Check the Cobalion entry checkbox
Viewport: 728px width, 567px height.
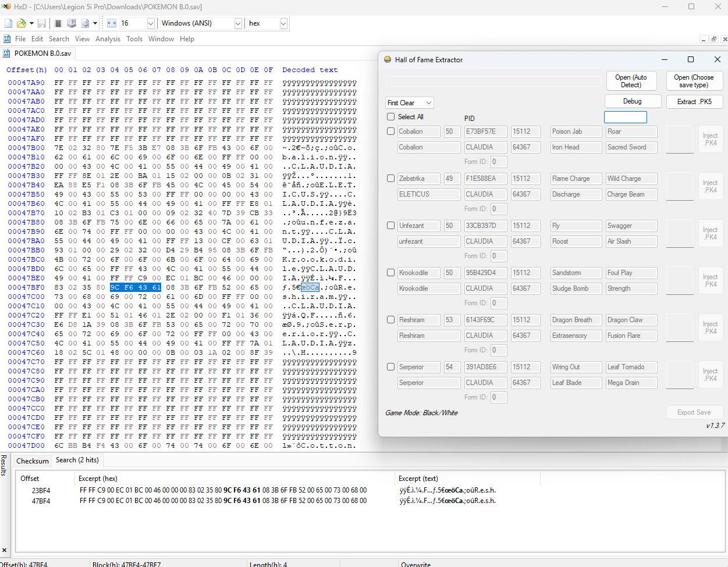[391, 131]
